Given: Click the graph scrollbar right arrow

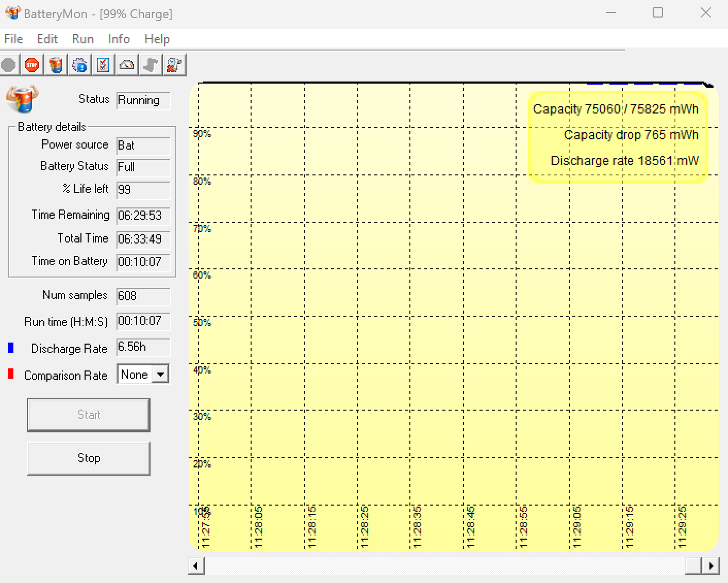Looking at the screenshot, I should tap(712, 566).
